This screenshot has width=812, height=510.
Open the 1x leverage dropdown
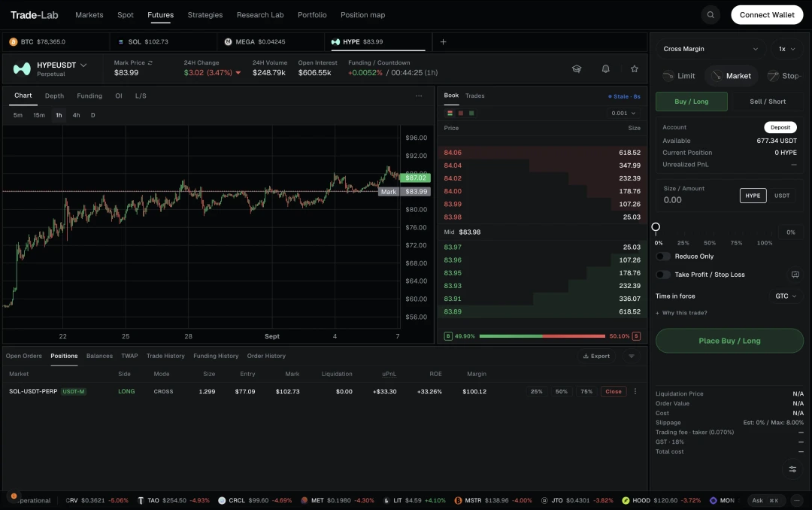pyautogui.click(x=786, y=49)
